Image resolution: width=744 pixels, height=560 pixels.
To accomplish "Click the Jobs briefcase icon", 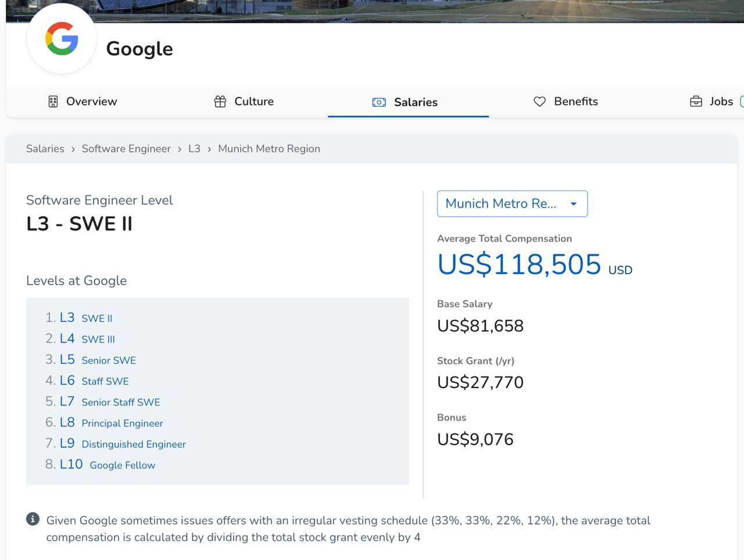I will pyautogui.click(x=696, y=102).
